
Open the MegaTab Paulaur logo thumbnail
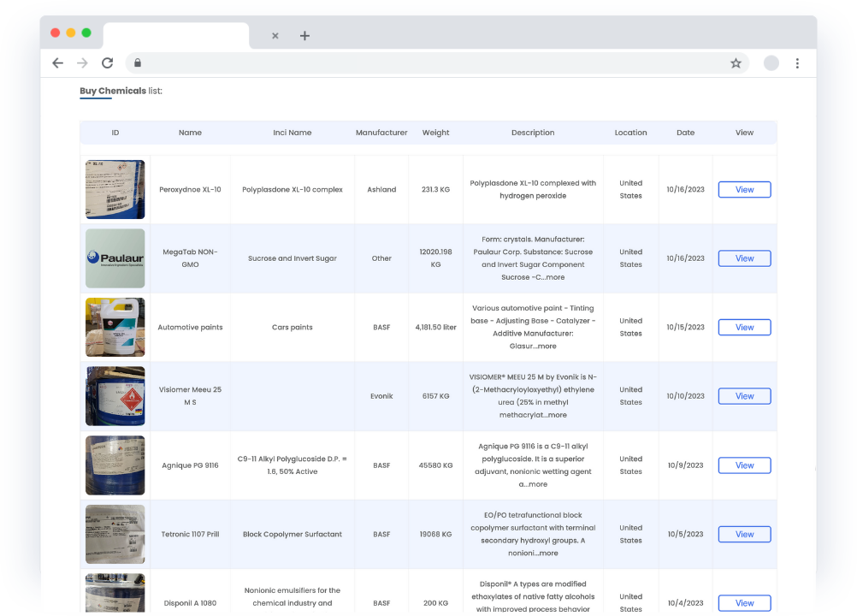tap(115, 258)
